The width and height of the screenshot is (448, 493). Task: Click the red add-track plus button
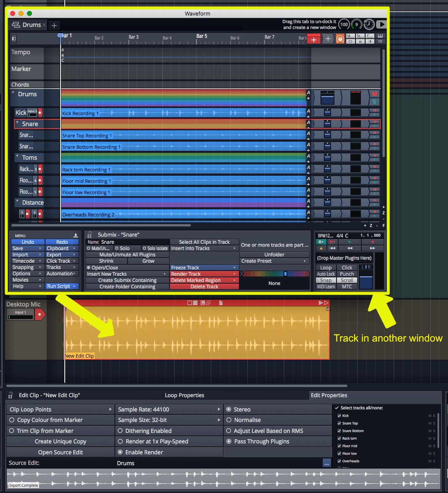tap(313, 39)
